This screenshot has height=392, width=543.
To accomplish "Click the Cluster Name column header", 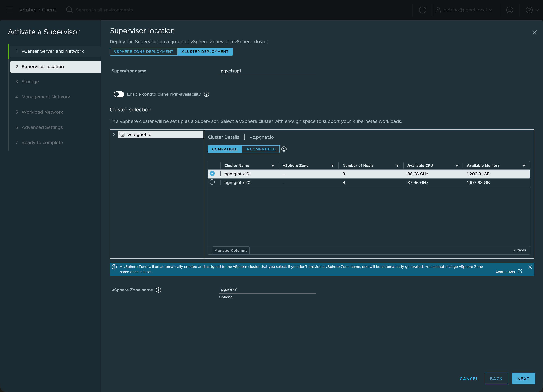I will click(x=237, y=165).
